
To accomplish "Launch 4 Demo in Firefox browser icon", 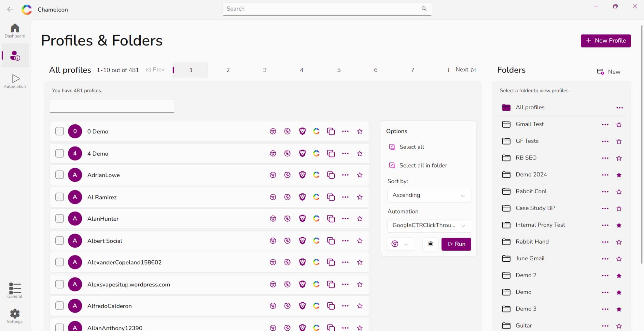I will click(x=287, y=153).
